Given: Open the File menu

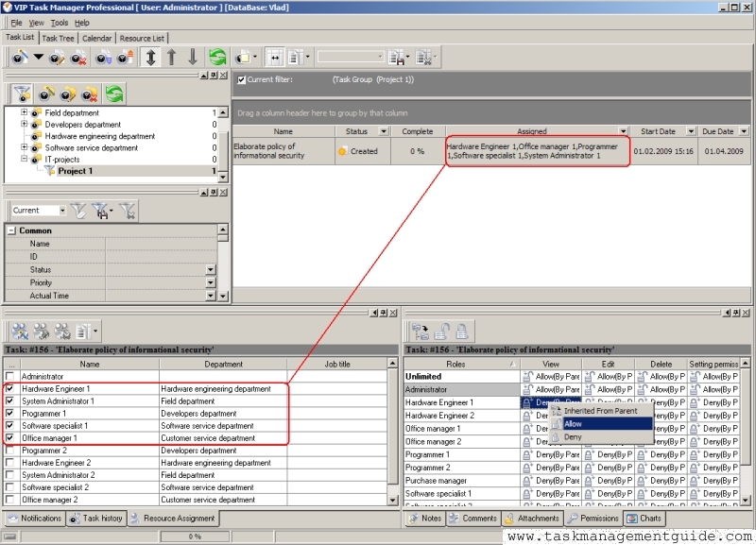Looking at the screenshot, I should coord(16,23).
